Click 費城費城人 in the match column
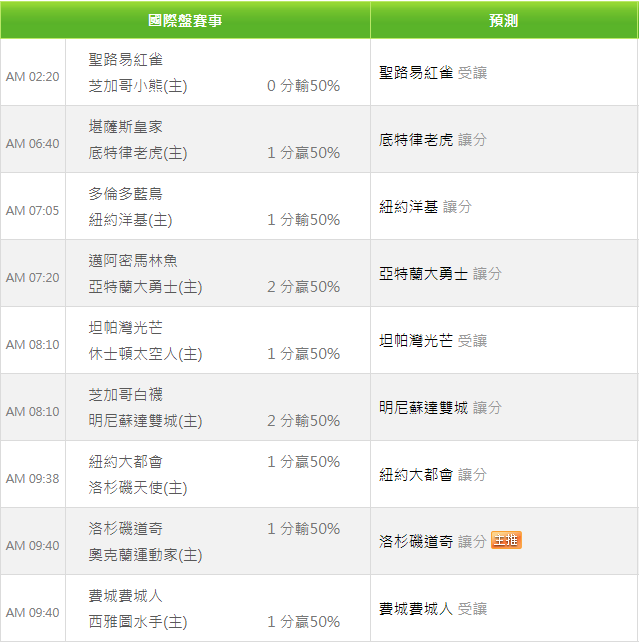The image size is (639, 643). pos(126,595)
